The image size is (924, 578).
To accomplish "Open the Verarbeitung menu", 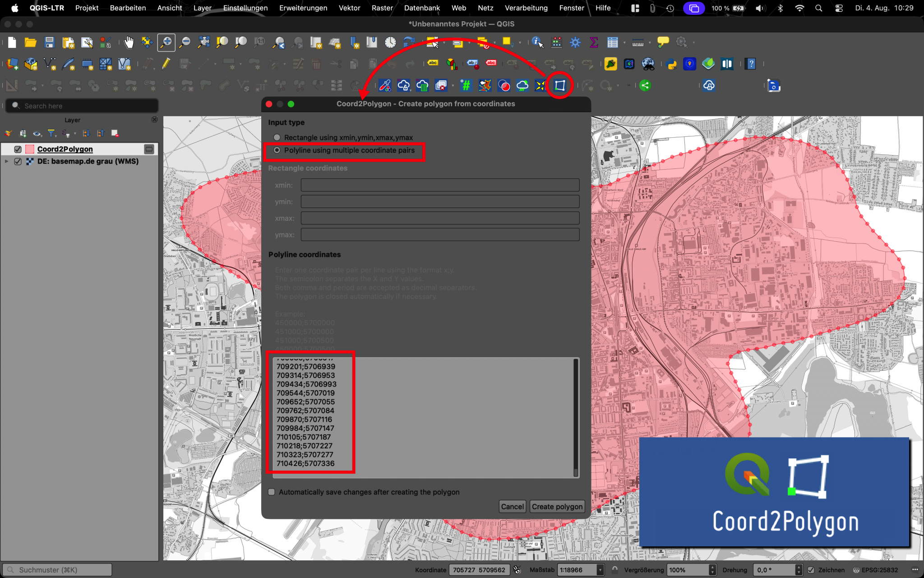I will 526,8.
